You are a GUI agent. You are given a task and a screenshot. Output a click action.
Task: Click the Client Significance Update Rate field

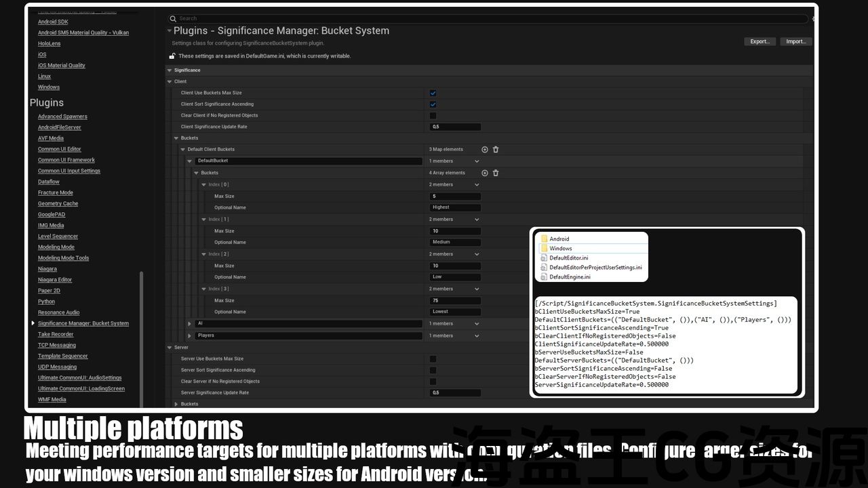(455, 127)
